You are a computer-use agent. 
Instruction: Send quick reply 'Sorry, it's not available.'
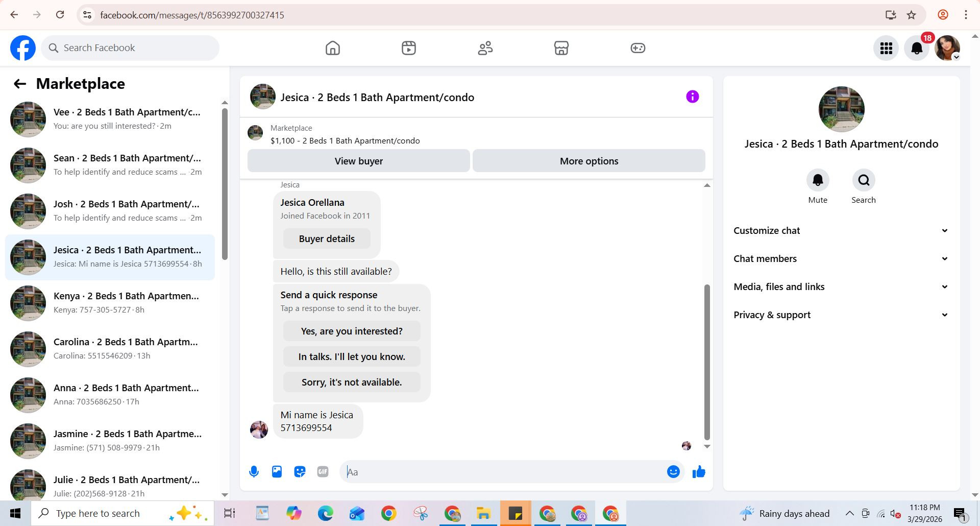[x=352, y=382]
